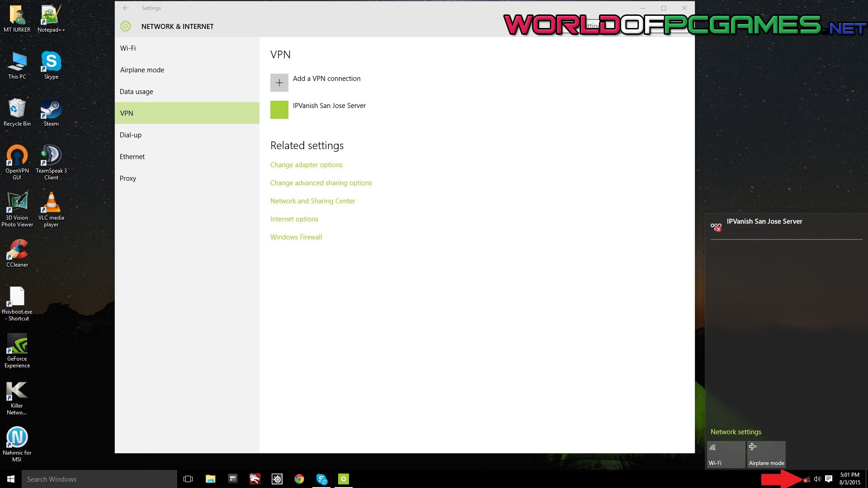Click the plus icon to add a VPN
Screen dimensions: 868x488
[279, 83]
